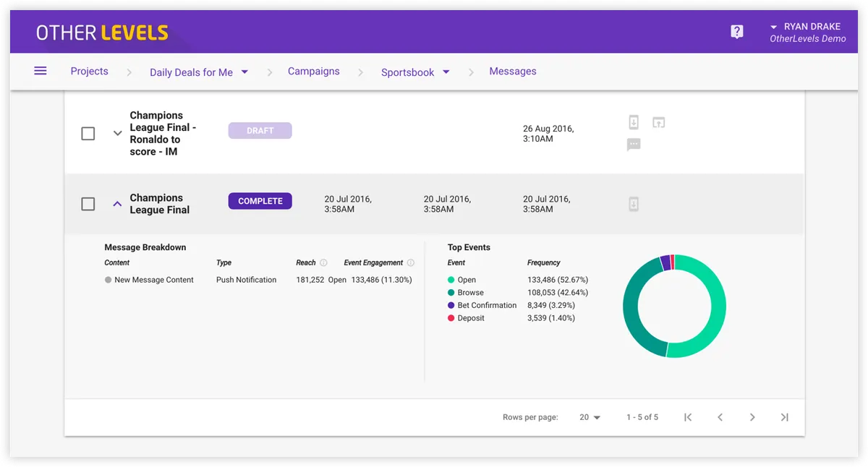Click Deposit frequency 3,539 (1.40%)
The image size is (868, 467).
click(551, 318)
